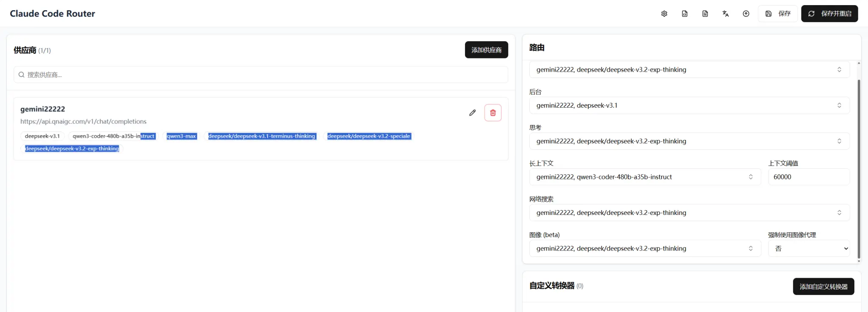Click the qwen3-max model tag
Viewport: 868px width, 312px height.
[181, 136]
